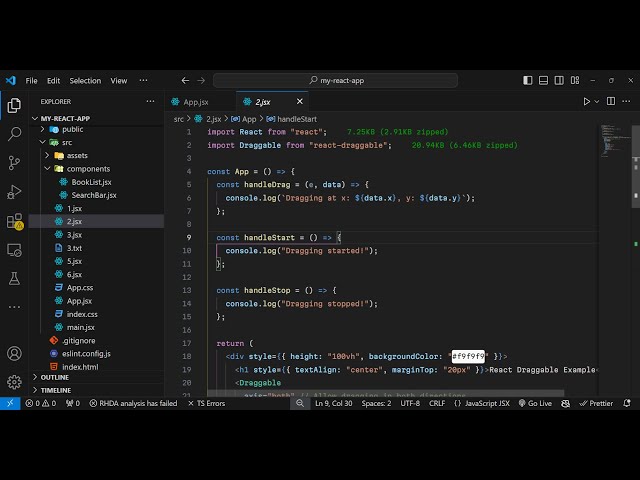Open the Selection menu
The width and height of the screenshot is (640, 480).
tap(85, 80)
